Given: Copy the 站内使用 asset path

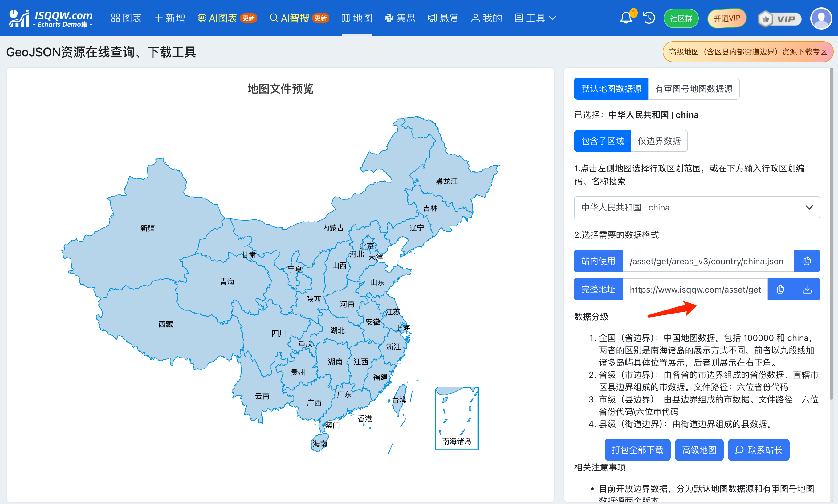Looking at the screenshot, I should pos(807,261).
